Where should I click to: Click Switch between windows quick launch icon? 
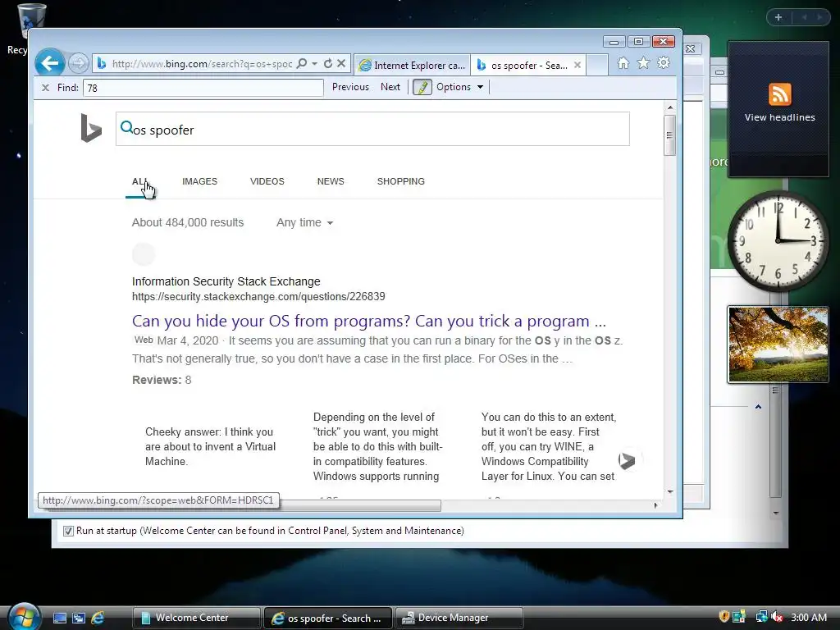click(x=79, y=619)
